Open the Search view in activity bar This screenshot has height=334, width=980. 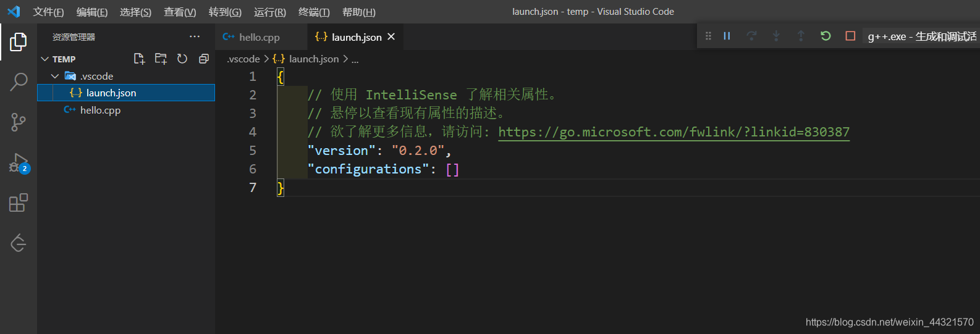(19, 81)
